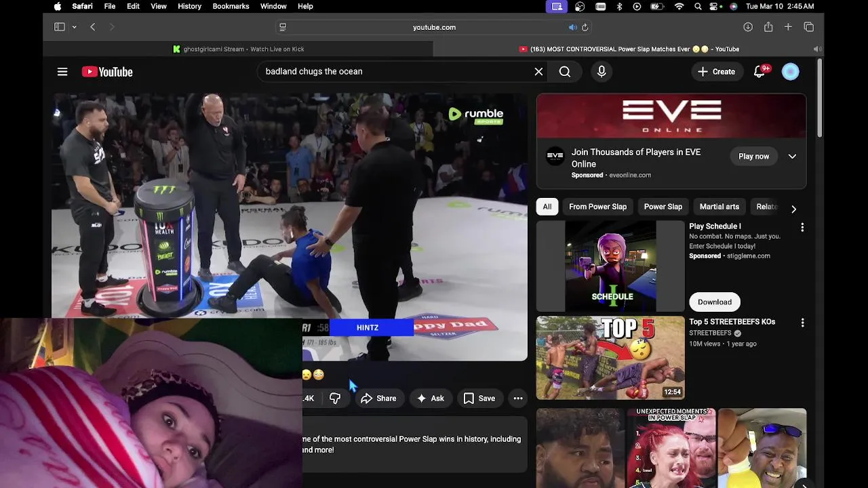Open the Apple menu

coord(58,6)
